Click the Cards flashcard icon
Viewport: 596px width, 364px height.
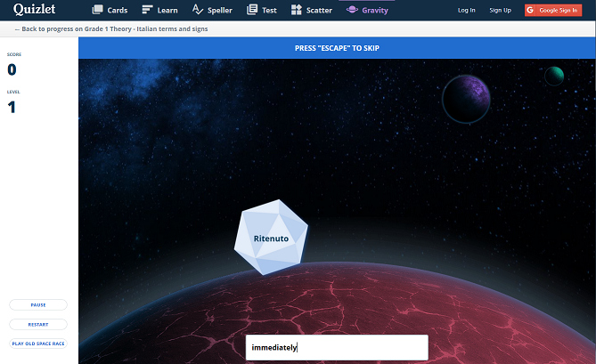point(98,10)
